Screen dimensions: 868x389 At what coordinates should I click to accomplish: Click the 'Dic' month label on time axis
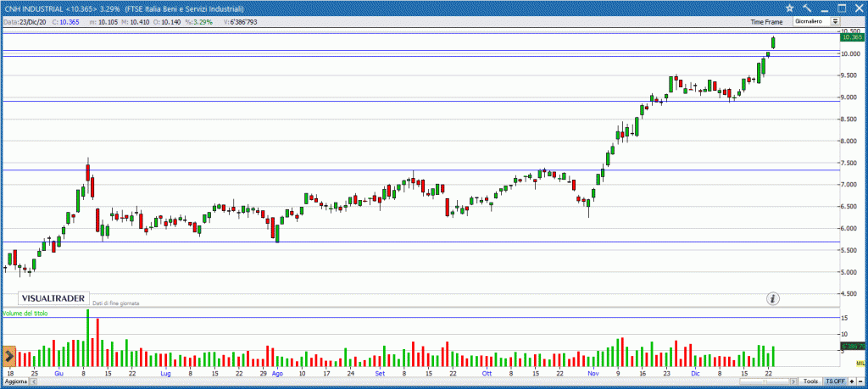(x=695, y=374)
